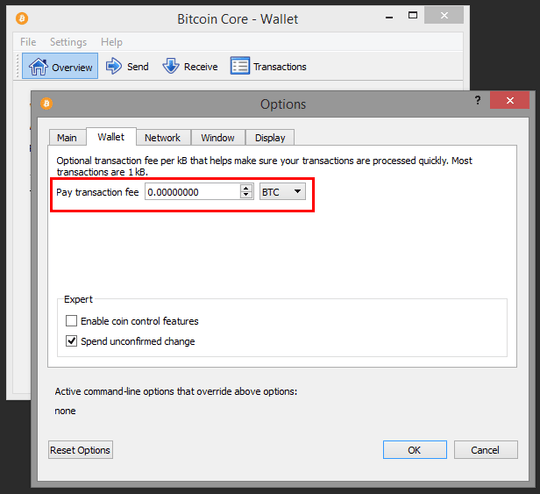Viewport: 540px width, 494px height.
Task: Open the Transactions view
Action: 268,66
